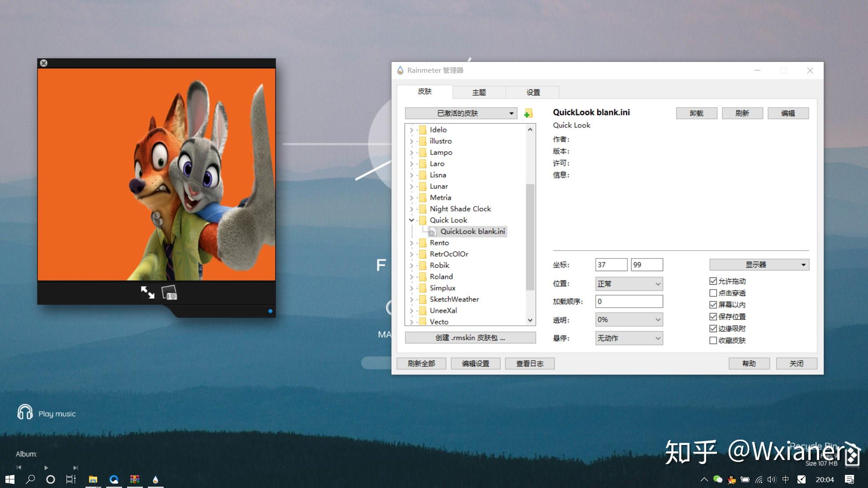The width and height of the screenshot is (868, 488).
Task: Open the 显示器 dropdown
Action: (x=759, y=265)
